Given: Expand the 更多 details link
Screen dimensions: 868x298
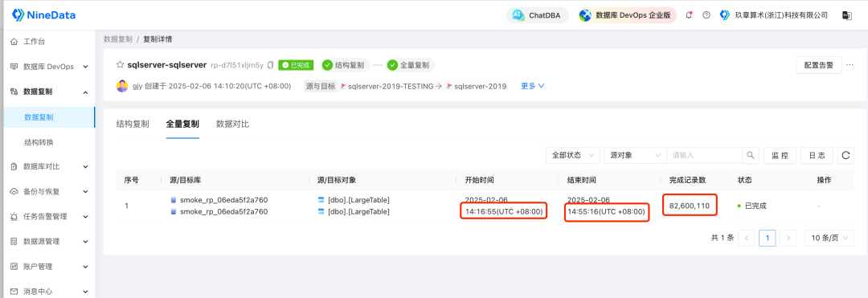Looking at the screenshot, I should click(x=533, y=86).
